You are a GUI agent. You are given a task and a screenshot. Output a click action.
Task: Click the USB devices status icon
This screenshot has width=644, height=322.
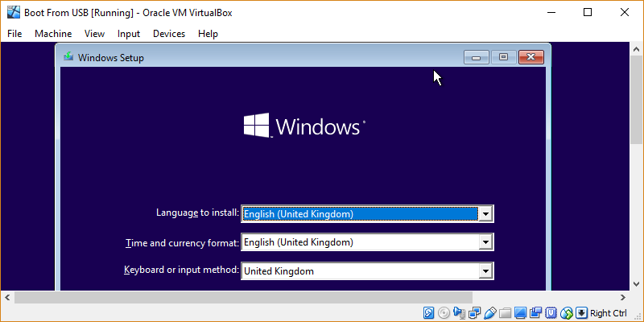[490, 313]
